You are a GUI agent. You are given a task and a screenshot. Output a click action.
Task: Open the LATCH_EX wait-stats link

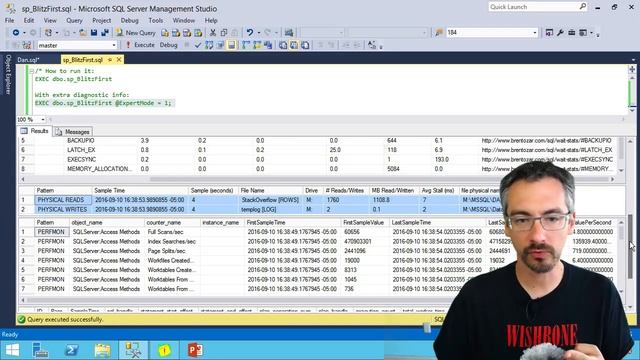[547, 150]
